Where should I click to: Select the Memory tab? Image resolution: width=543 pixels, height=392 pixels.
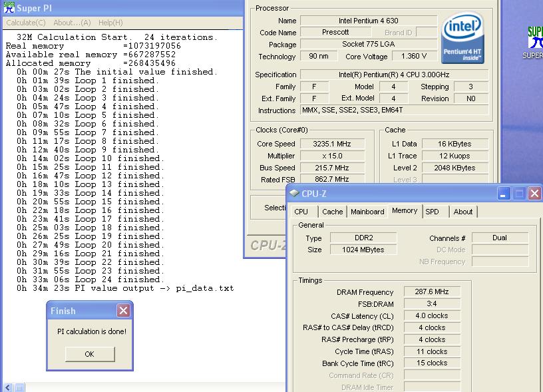(x=405, y=210)
